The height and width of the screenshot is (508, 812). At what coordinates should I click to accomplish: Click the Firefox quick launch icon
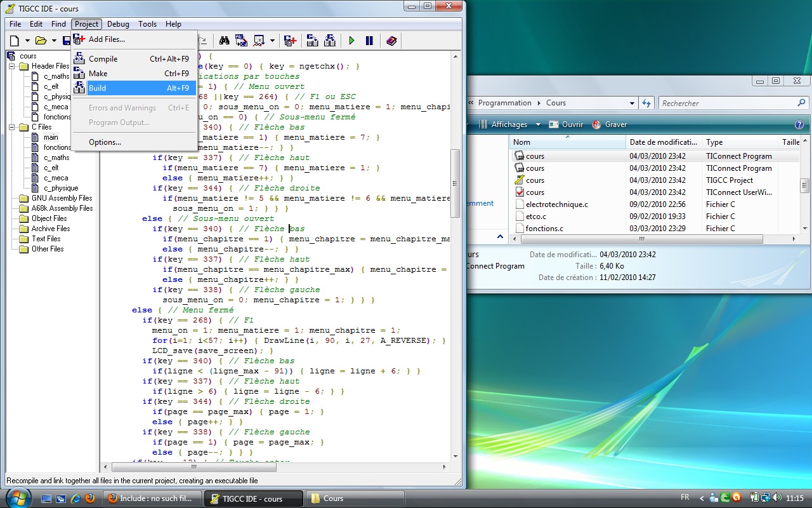(x=90, y=498)
